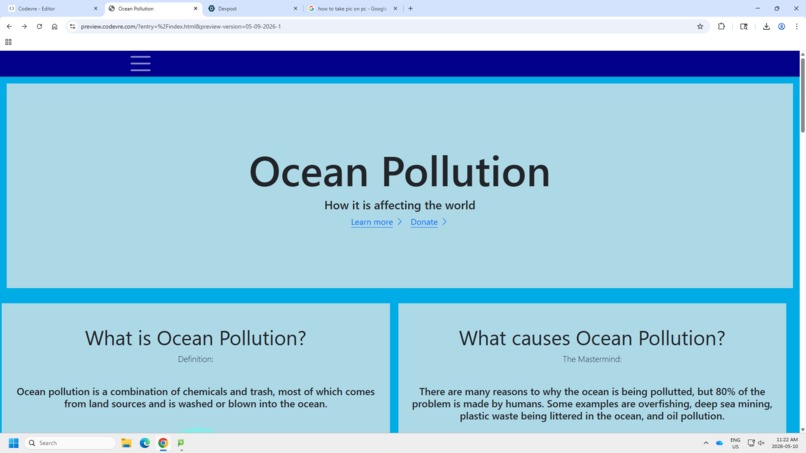The width and height of the screenshot is (806, 453).
Task: Open OneDrive from the system tray
Action: click(x=719, y=443)
